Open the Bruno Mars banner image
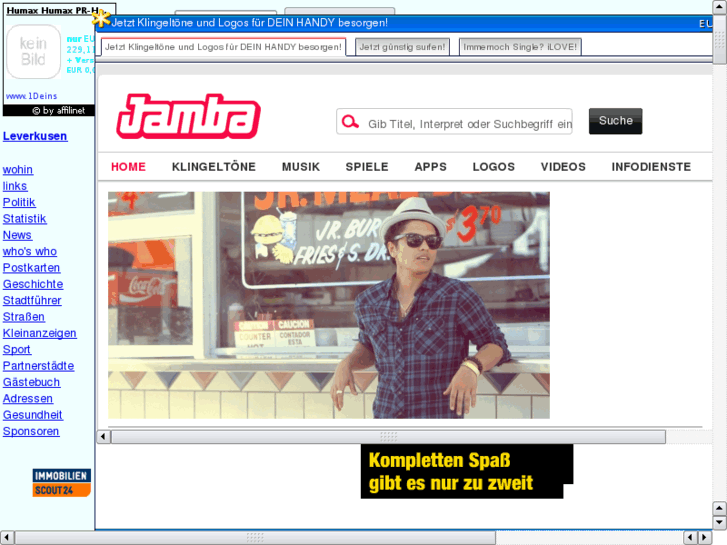 [329, 305]
